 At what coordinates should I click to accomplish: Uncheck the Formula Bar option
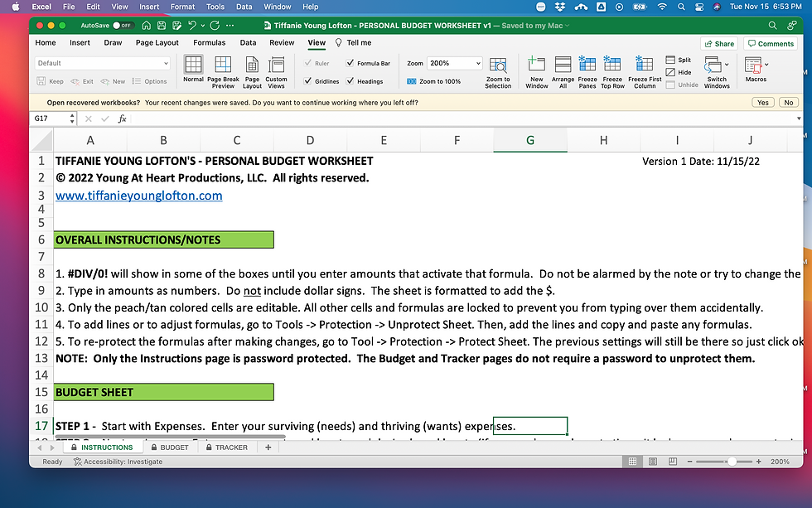(x=350, y=62)
